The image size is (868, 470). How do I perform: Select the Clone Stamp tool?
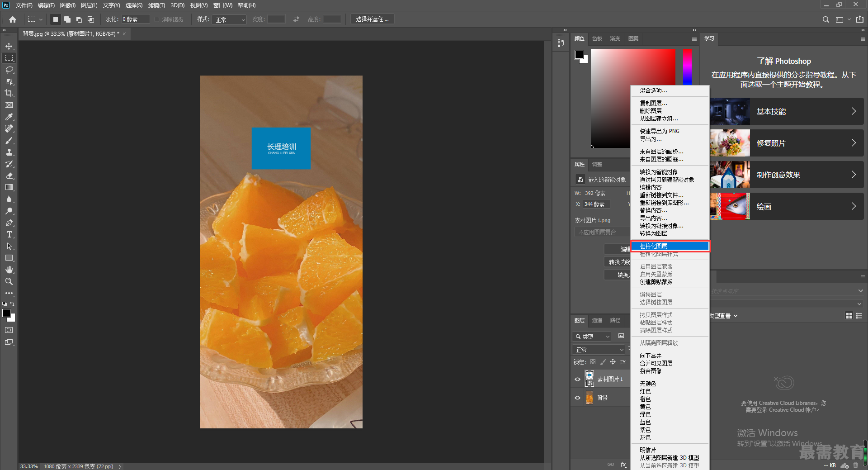coord(9,152)
